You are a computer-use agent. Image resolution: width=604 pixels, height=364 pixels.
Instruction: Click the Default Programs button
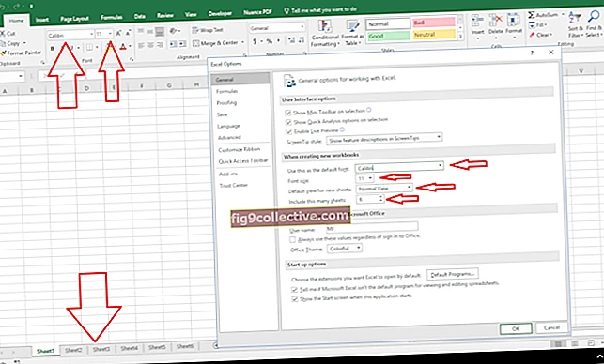[452, 274]
